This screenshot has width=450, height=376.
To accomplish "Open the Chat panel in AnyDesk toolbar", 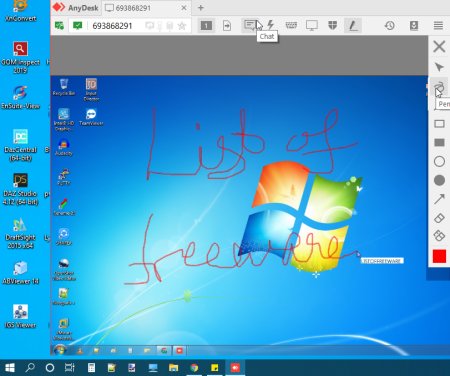I will coord(250,25).
